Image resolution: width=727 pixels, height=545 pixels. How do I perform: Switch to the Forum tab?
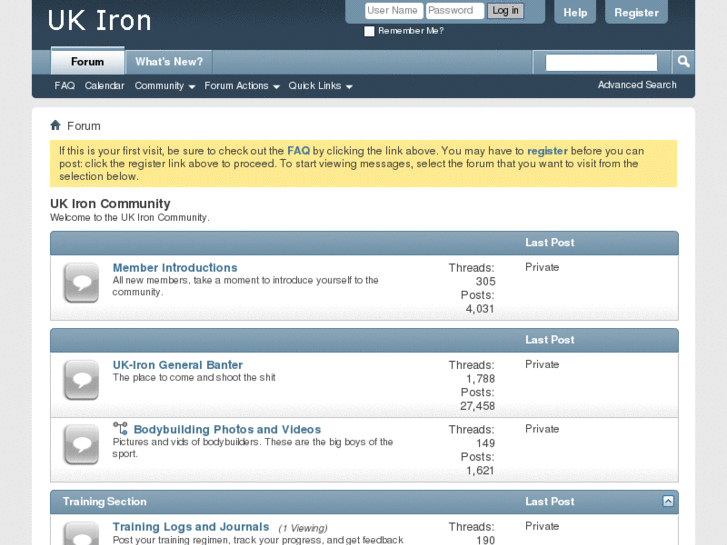[x=88, y=61]
